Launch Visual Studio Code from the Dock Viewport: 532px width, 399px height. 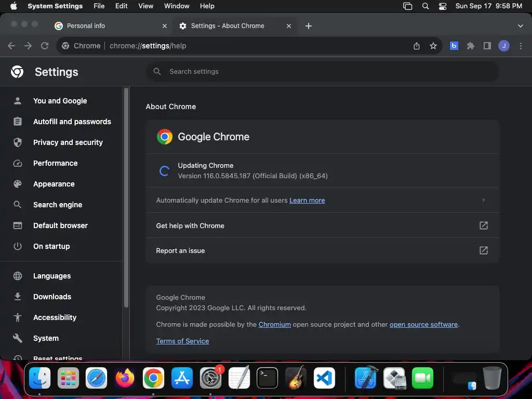(324, 378)
